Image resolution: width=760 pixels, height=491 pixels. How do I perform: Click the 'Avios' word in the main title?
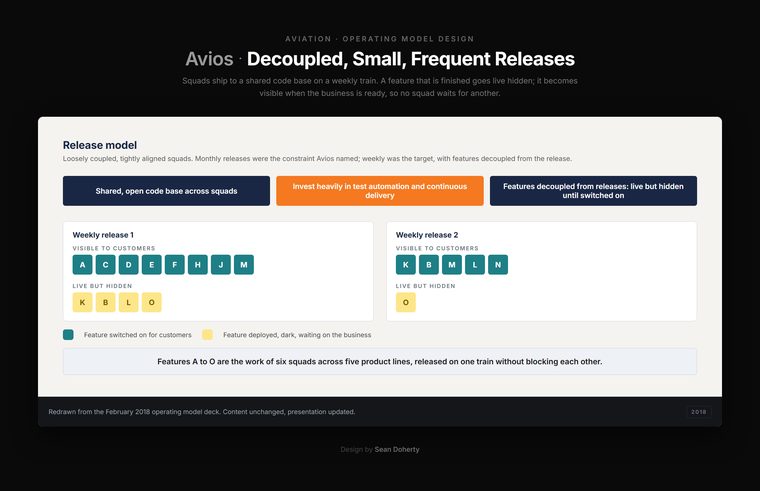[209, 59]
